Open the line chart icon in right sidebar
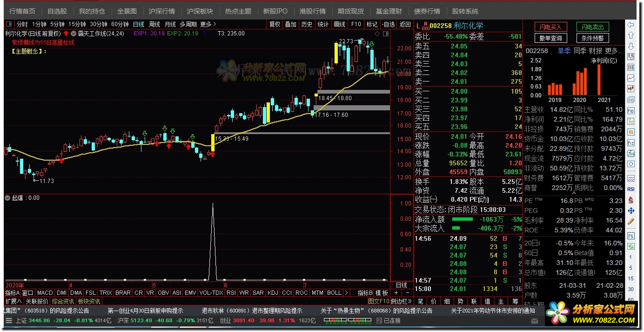 click(x=631, y=78)
